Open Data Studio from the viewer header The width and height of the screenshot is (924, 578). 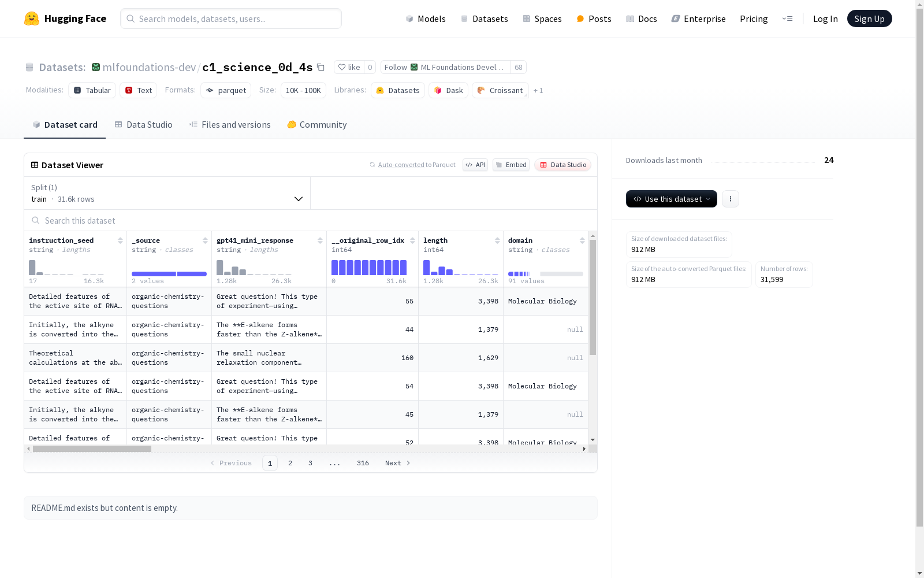pyautogui.click(x=563, y=165)
